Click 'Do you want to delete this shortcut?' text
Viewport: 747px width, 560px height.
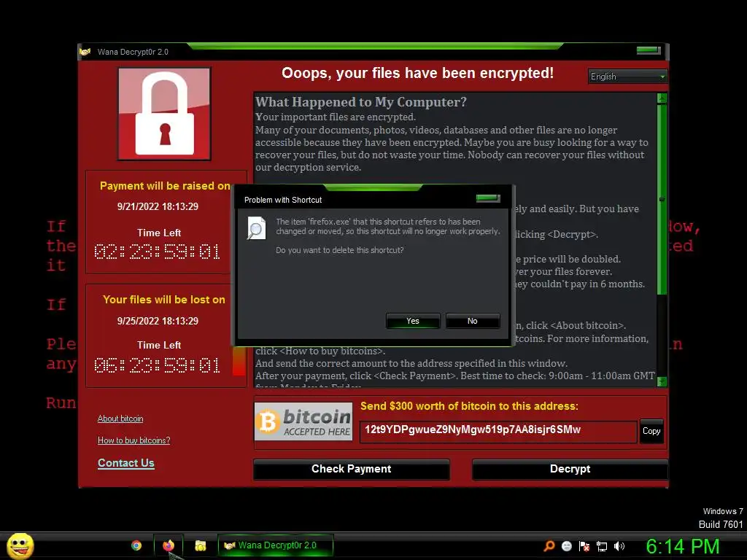click(340, 250)
